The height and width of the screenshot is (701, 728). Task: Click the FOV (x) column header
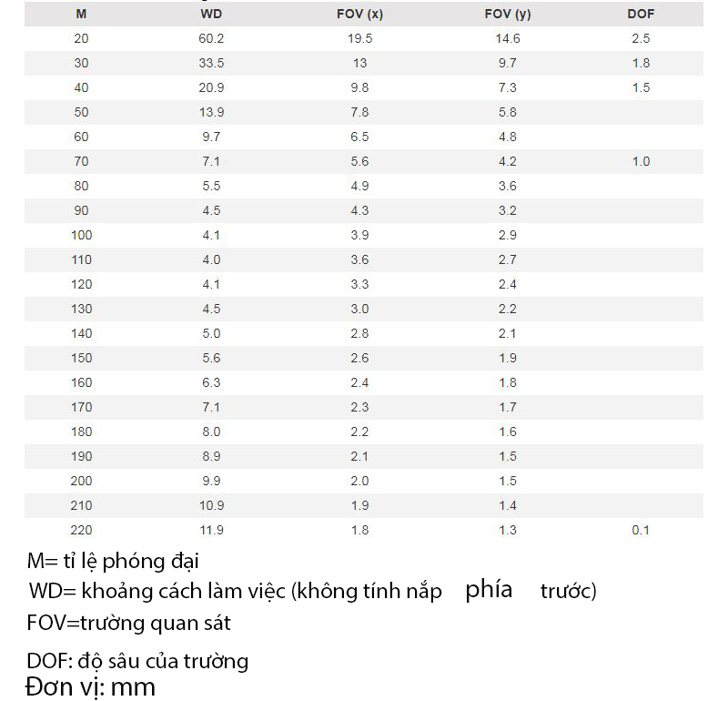click(359, 15)
